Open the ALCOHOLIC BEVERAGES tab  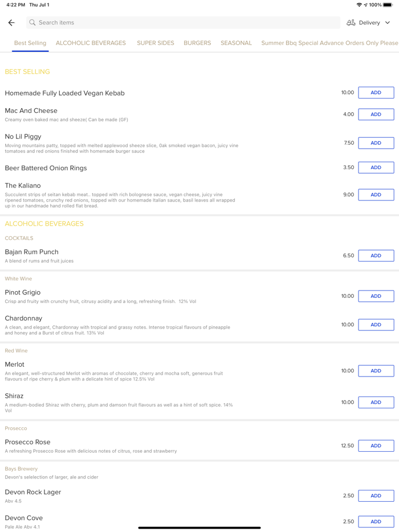click(x=91, y=43)
